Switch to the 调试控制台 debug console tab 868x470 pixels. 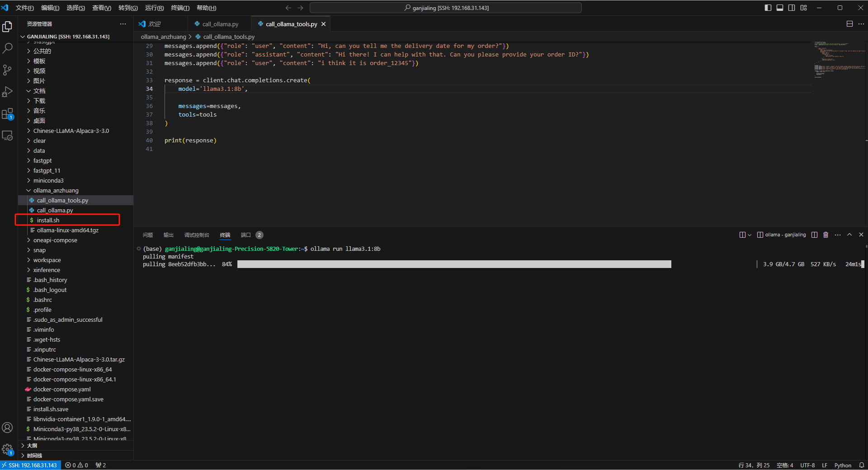tap(197, 235)
